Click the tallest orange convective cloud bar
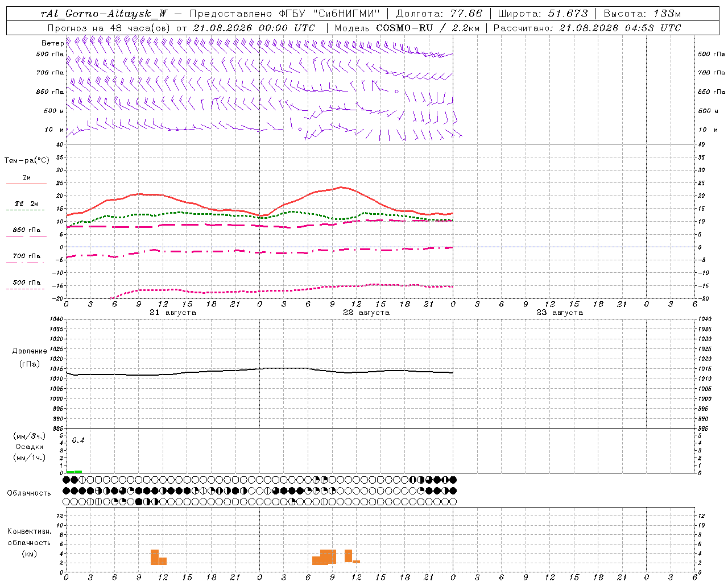Viewport: 728px width, 582px height. (155, 557)
